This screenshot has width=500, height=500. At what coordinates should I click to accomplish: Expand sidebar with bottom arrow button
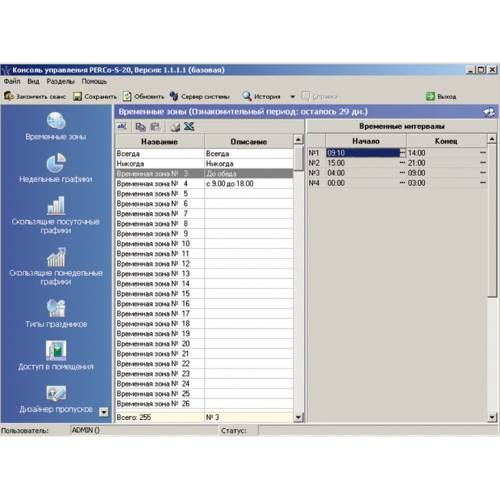click(x=104, y=412)
